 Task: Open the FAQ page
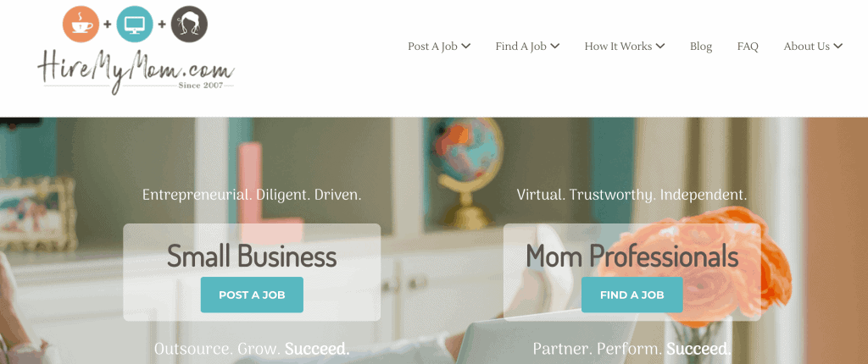click(748, 47)
